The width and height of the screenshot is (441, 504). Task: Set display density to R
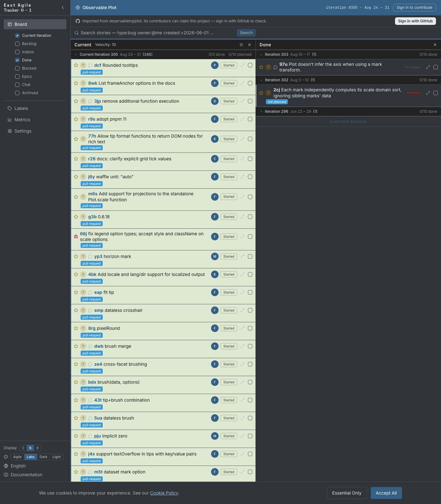point(37,448)
